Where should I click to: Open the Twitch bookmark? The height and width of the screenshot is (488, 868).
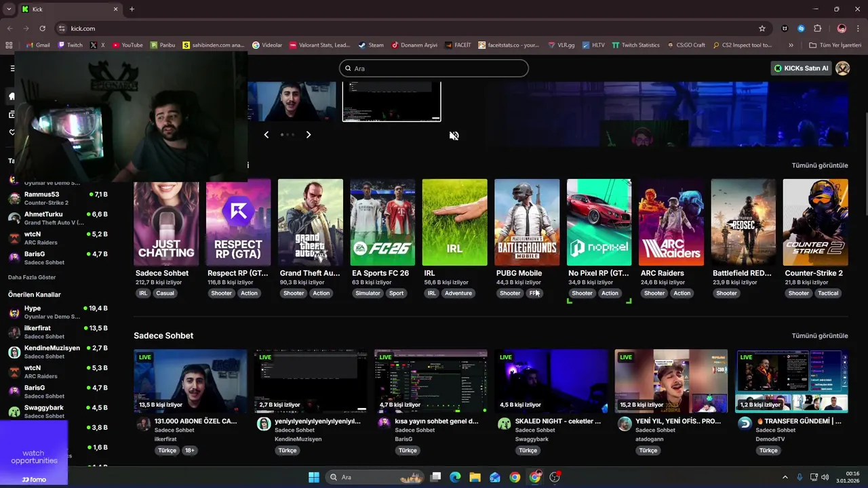point(71,45)
